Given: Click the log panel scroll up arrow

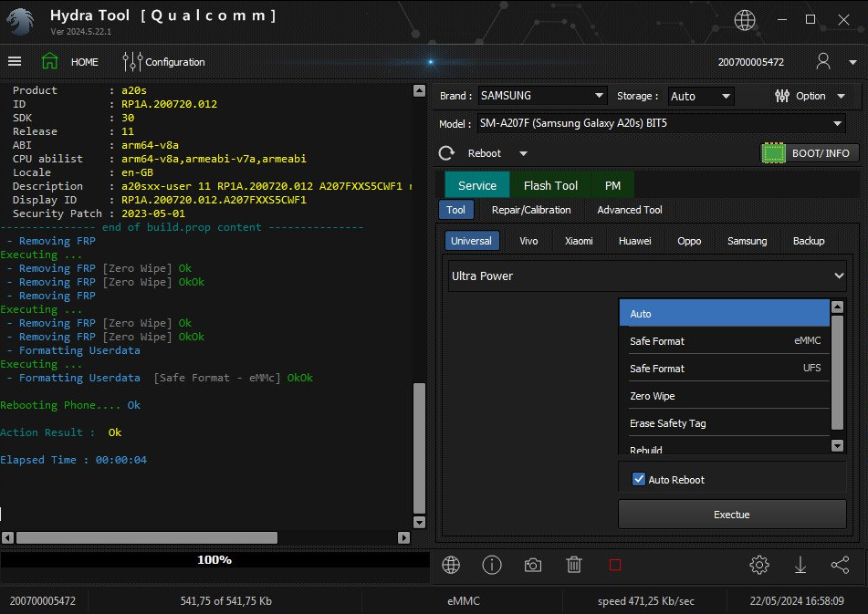Looking at the screenshot, I should (419, 90).
